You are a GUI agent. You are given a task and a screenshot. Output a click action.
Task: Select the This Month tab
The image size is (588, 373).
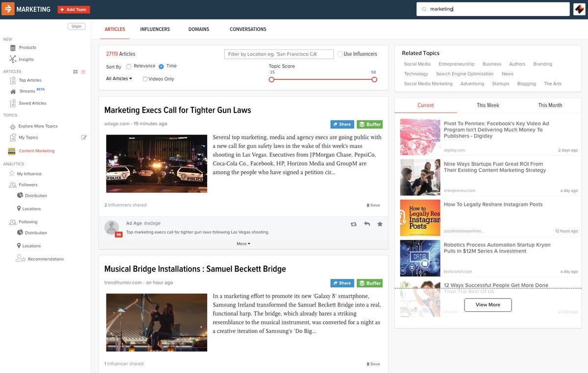[550, 105]
